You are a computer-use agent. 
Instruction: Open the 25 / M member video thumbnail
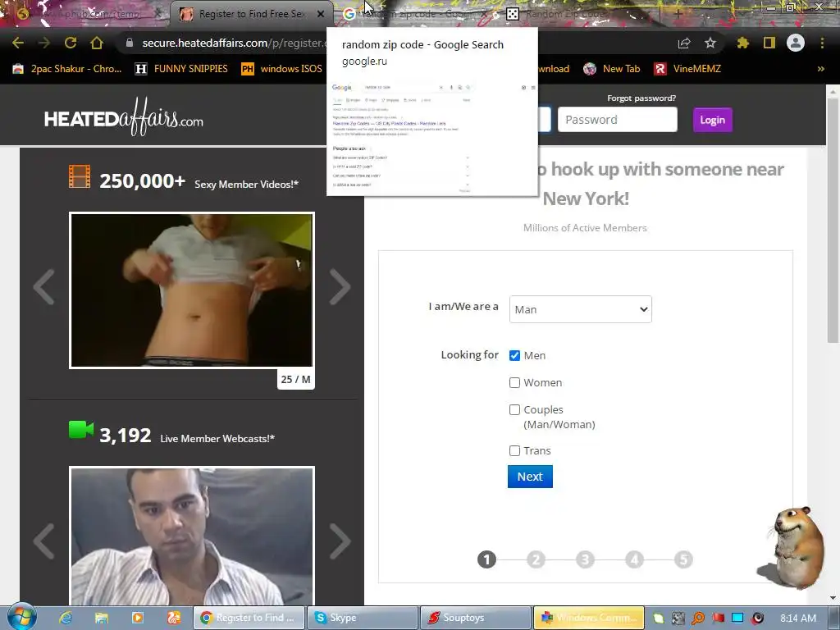[192, 290]
